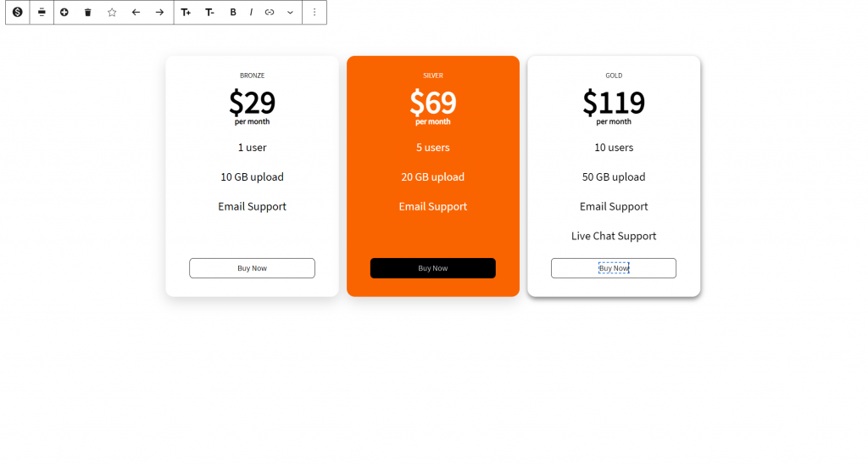
Task: Toggle bold formatting
Action: tap(233, 12)
